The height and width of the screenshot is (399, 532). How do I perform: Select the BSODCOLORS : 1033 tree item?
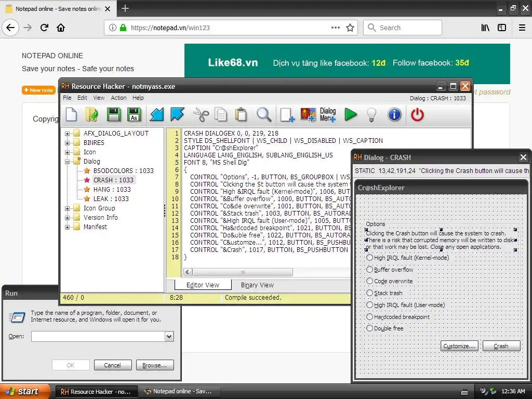(124, 170)
